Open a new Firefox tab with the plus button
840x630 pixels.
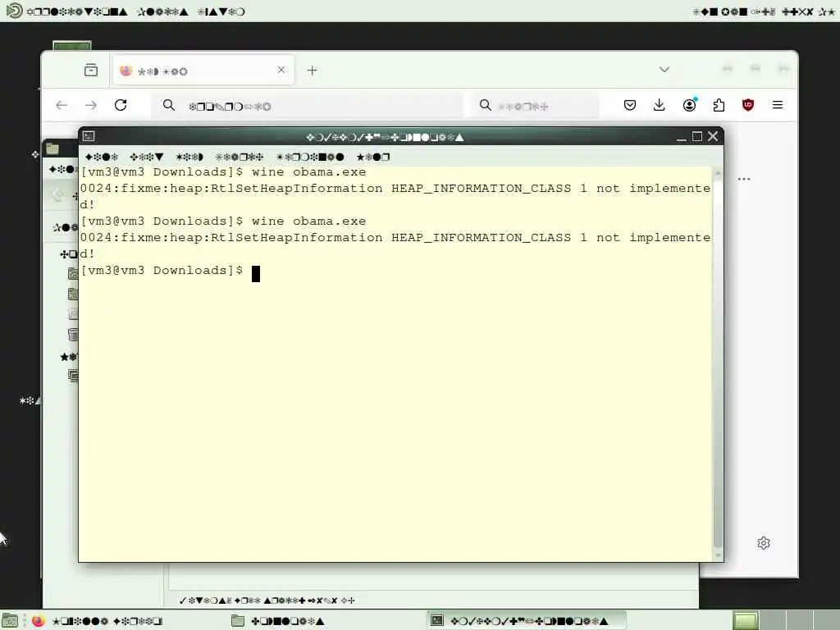(313, 71)
